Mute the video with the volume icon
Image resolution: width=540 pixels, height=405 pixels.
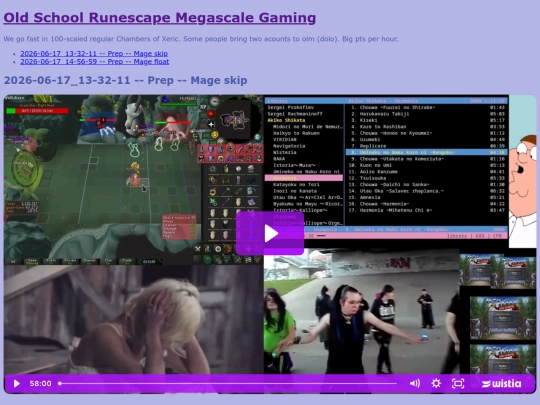pyautogui.click(x=415, y=383)
